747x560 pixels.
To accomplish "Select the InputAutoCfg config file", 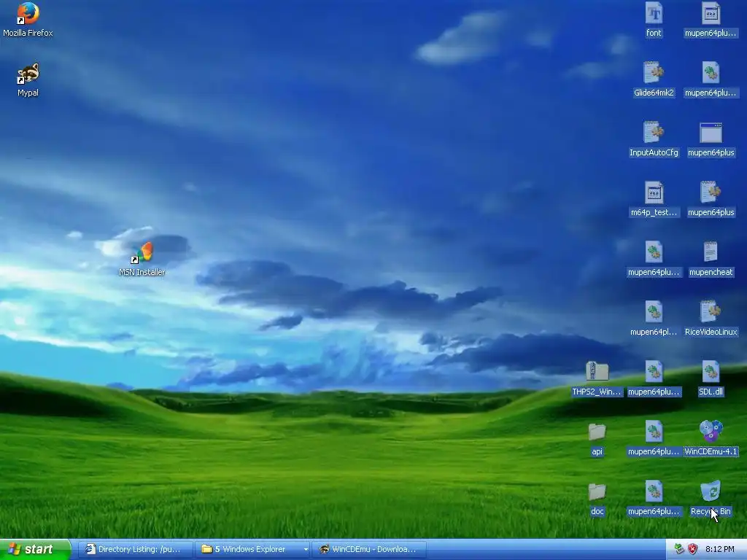I will (654, 139).
